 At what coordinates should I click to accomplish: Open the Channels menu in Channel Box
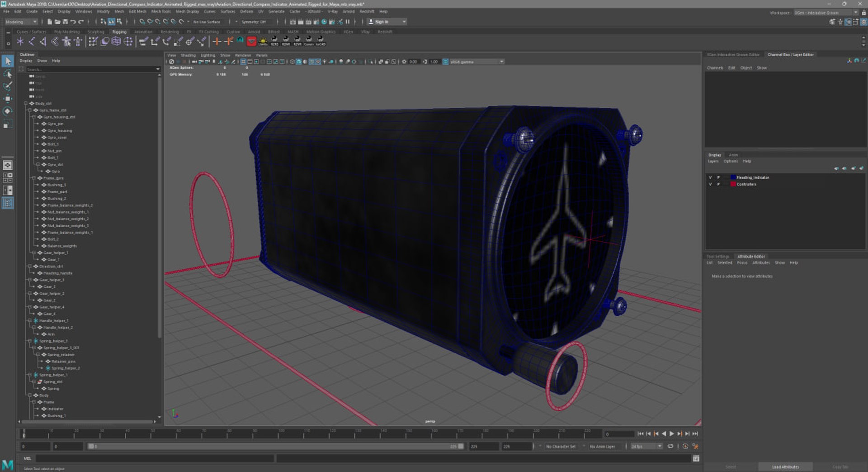(715, 68)
